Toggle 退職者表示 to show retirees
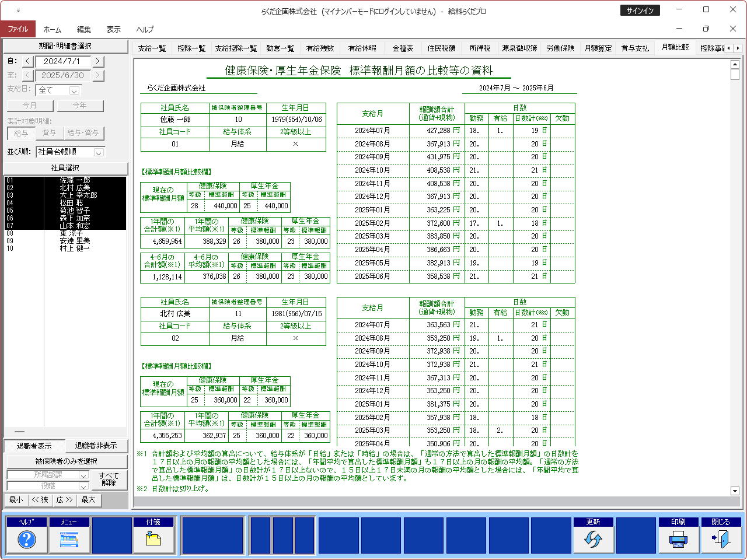 tap(34, 446)
